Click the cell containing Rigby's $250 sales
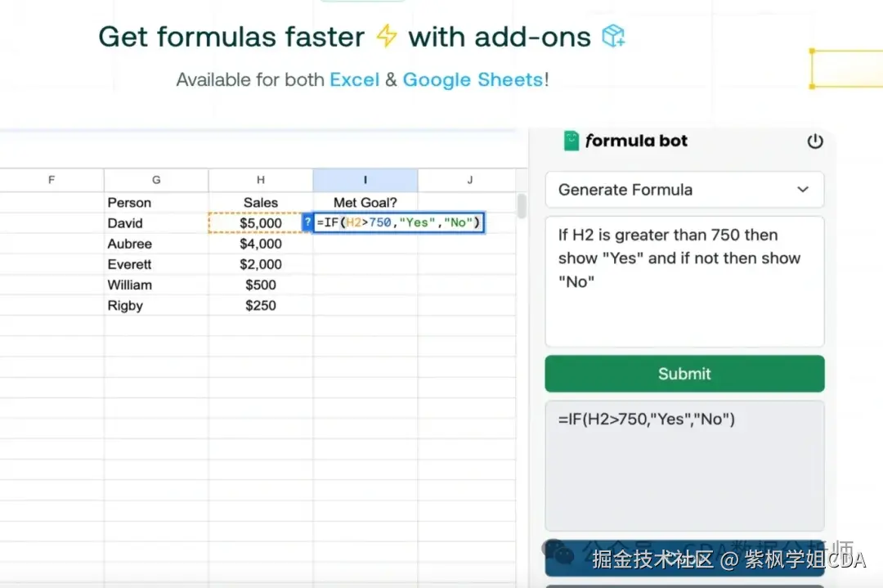Viewport: 883px width, 588px height. click(x=261, y=306)
